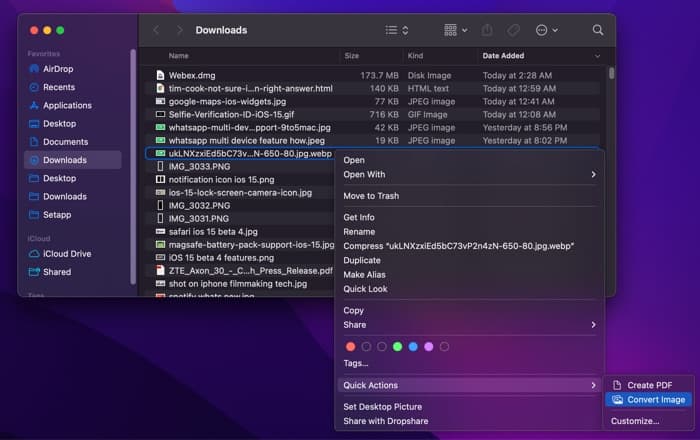The height and width of the screenshot is (440, 700).
Task: Choose Move to Trash
Action: tap(470, 196)
